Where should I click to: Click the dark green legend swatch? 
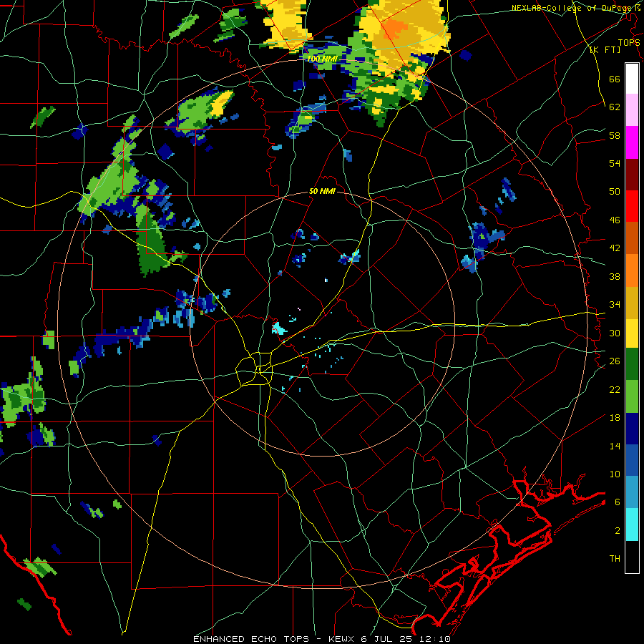[x=632, y=364]
